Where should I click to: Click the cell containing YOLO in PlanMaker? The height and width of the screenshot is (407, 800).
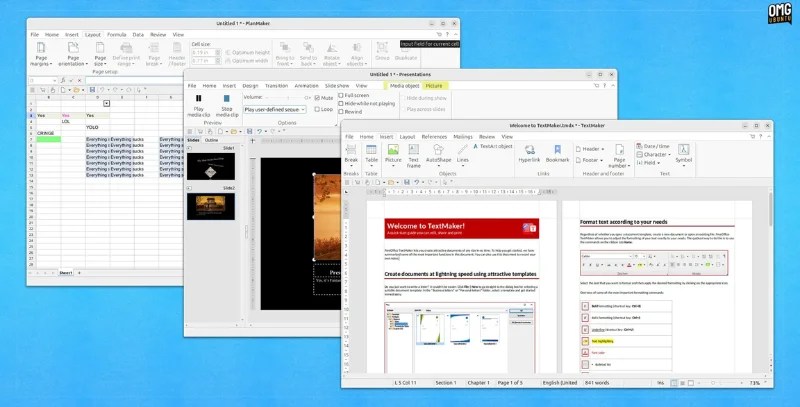click(97, 128)
